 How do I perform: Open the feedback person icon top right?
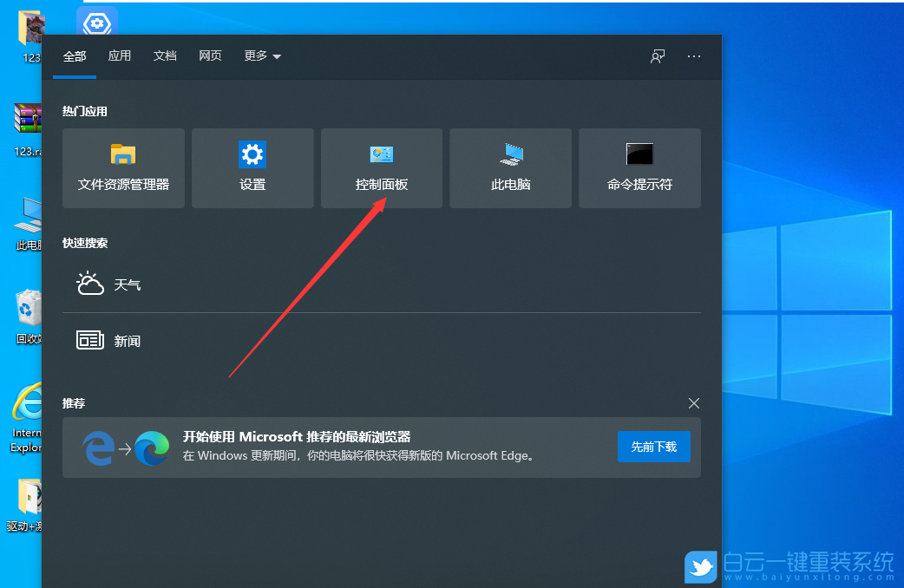[x=658, y=56]
